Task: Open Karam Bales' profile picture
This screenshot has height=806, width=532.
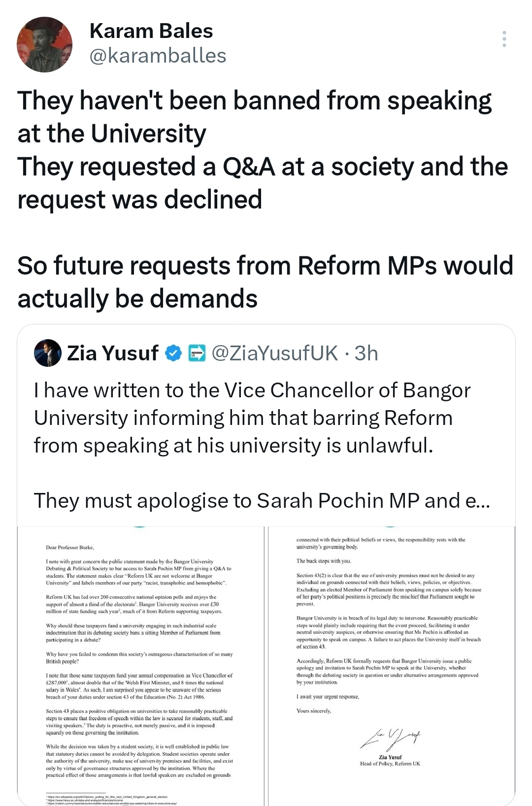Action: pos(45,45)
